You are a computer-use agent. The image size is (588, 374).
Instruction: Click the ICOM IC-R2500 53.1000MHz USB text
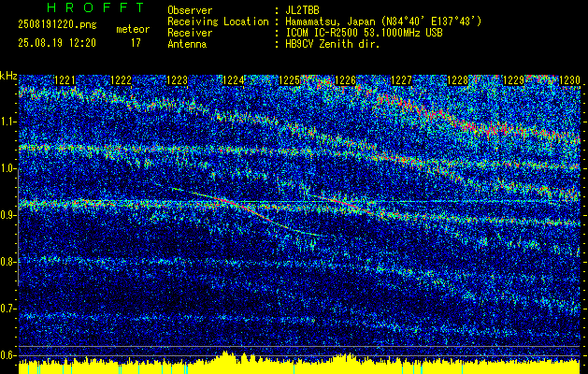(x=364, y=33)
